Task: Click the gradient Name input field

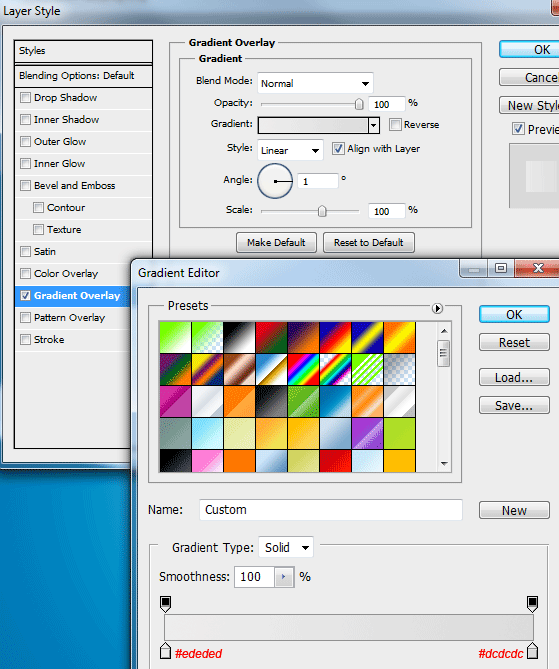Action: 331,510
